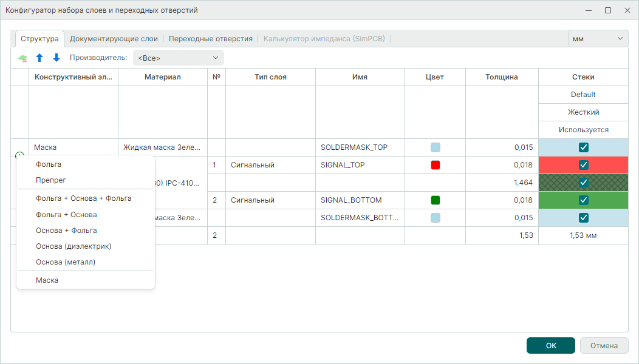
Task: Open the Производитель manufacturer dropdown
Action: (x=178, y=58)
